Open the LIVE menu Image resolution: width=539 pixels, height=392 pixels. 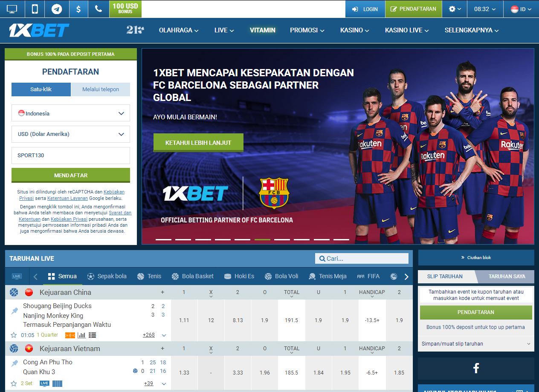224,30
